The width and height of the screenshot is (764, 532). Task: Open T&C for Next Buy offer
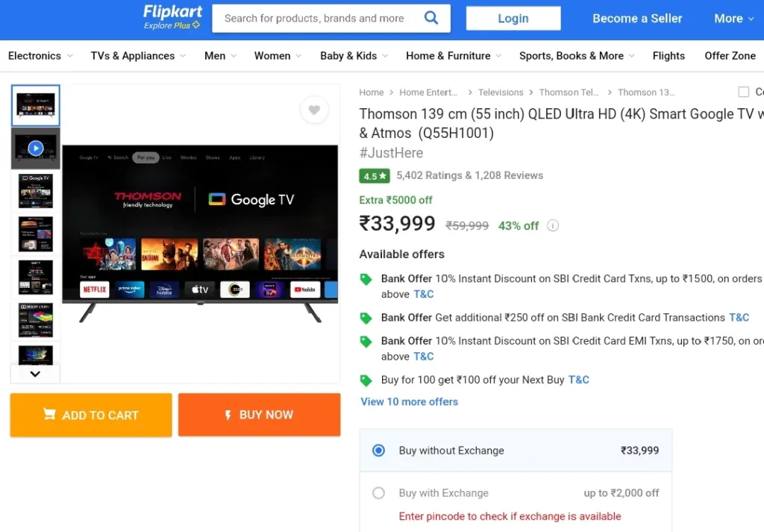click(578, 380)
